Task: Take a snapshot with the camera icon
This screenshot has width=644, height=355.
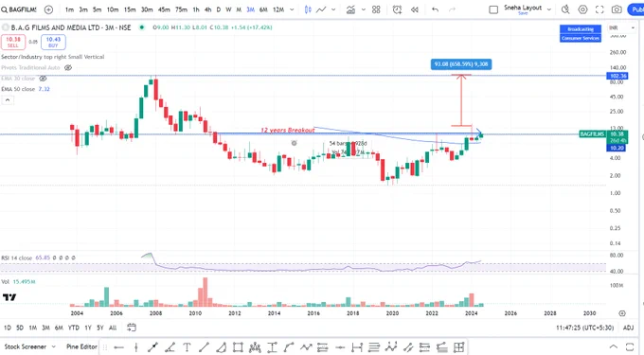Action: click(617, 9)
